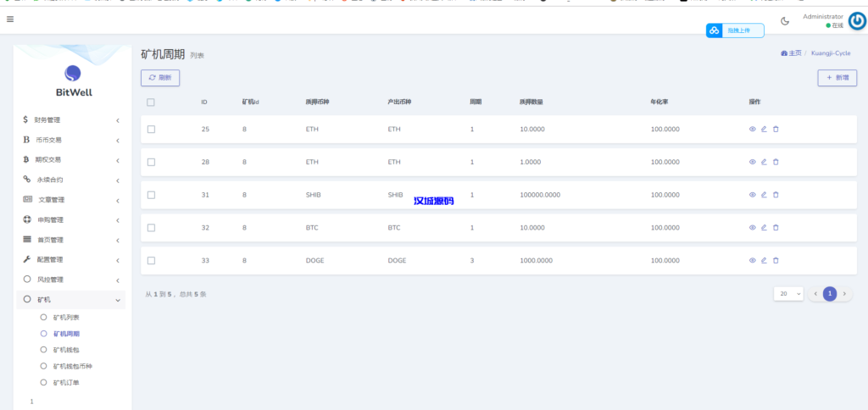View details of row ID 25
Screen dimensions: 868x410
(752, 129)
